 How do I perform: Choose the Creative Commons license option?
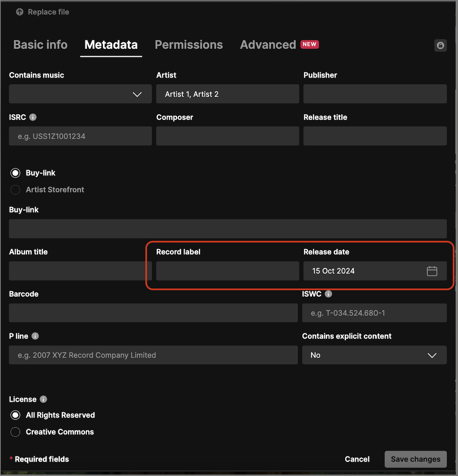click(15, 432)
